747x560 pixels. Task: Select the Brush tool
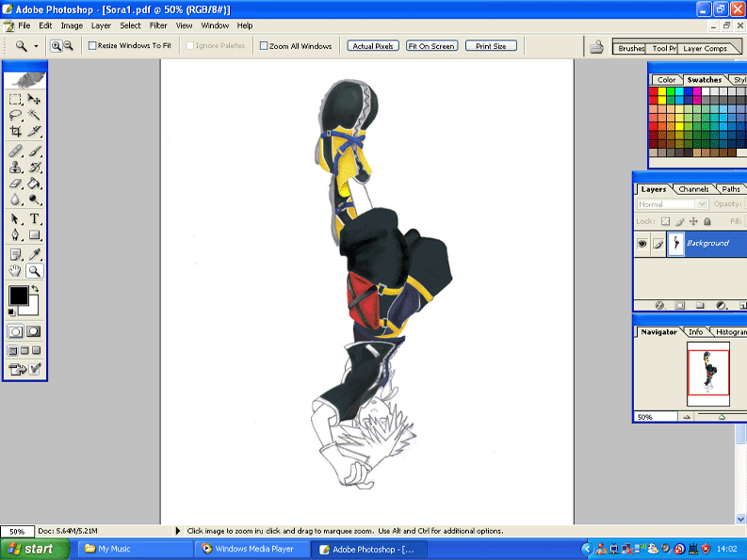click(34, 152)
